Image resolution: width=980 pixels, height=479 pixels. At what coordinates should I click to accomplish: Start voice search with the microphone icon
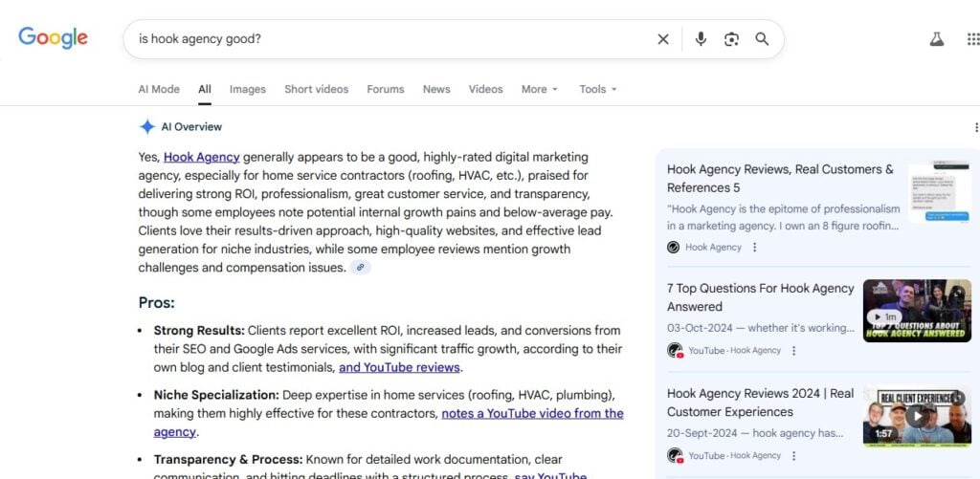(701, 39)
